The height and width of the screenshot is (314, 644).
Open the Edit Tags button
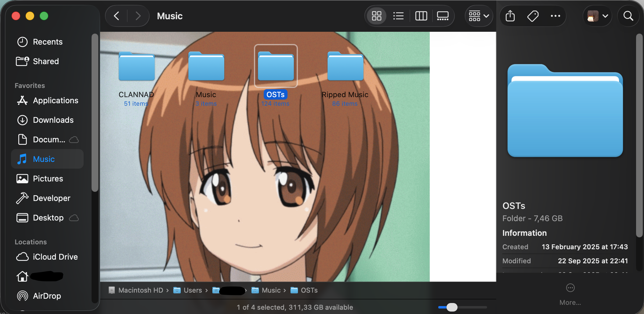[x=533, y=16]
